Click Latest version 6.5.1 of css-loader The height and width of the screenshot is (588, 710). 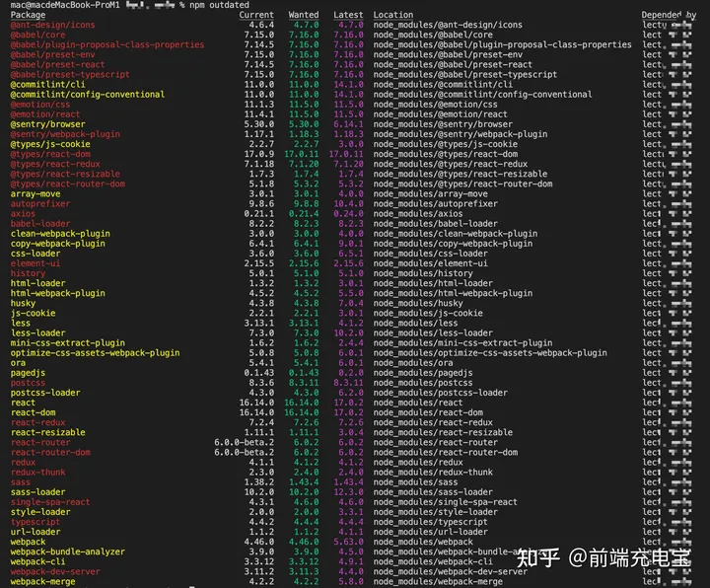[x=350, y=255]
